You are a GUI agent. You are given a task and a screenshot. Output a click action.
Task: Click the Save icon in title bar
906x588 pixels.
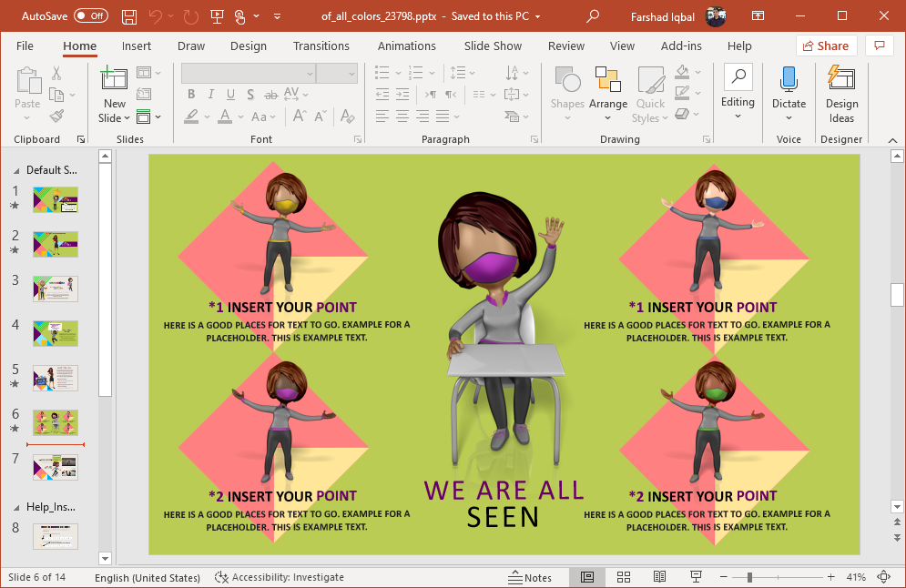(x=129, y=16)
